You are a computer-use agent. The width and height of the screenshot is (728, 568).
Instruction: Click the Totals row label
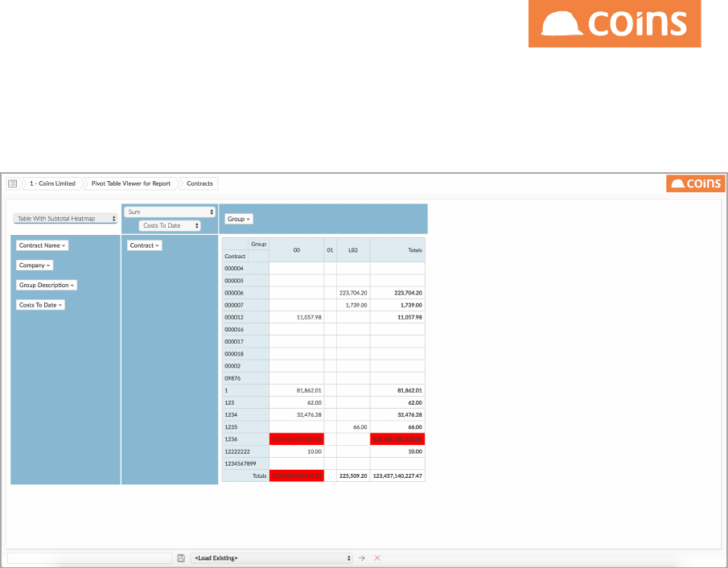[x=259, y=475]
